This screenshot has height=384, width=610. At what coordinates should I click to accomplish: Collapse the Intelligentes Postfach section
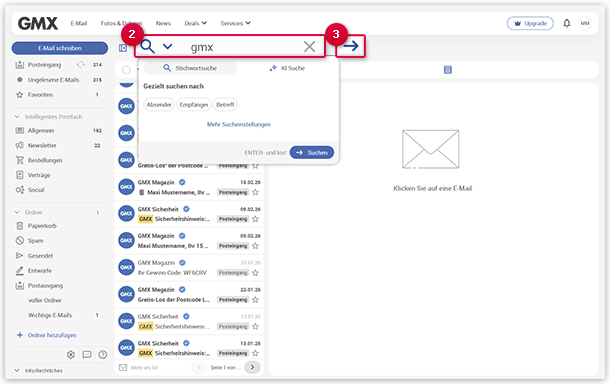click(17, 117)
